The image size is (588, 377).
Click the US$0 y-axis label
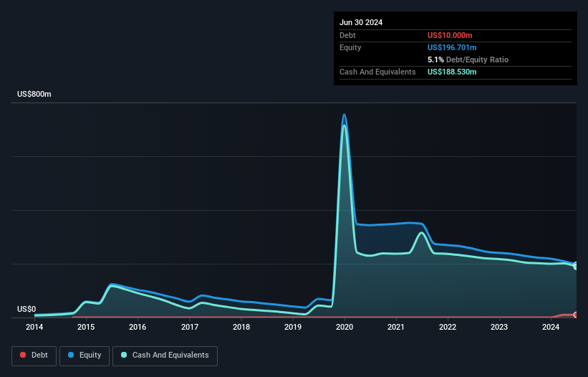[26, 309]
